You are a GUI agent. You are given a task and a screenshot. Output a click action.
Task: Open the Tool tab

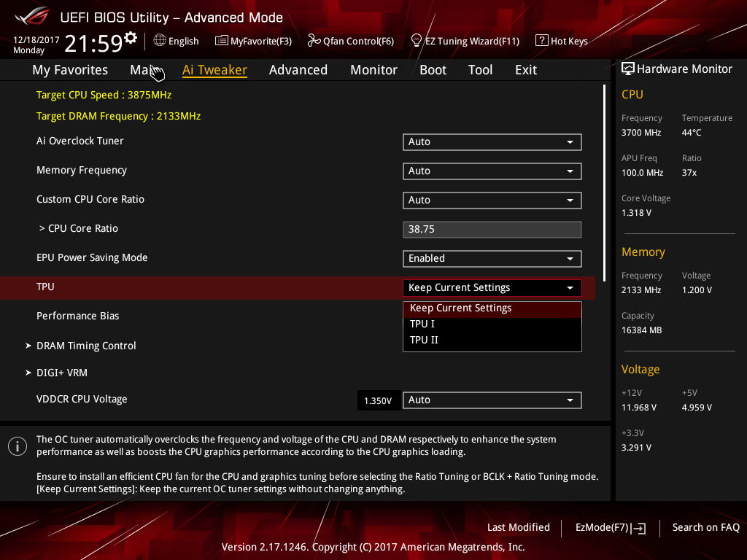coord(480,69)
